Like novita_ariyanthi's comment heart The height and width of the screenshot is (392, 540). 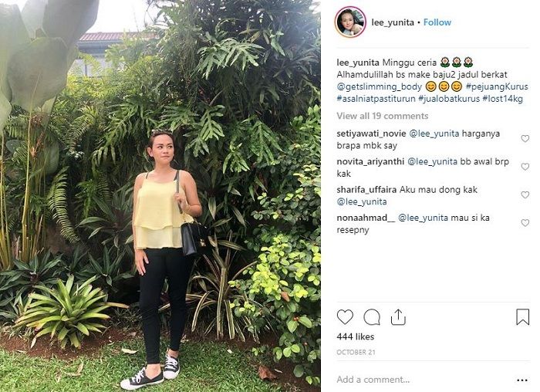pos(525,167)
